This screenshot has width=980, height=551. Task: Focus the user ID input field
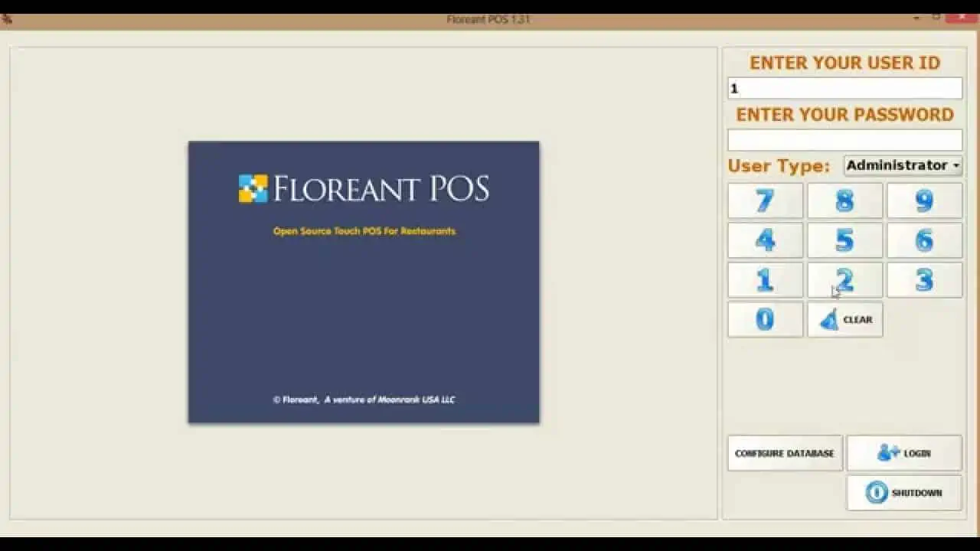tap(844, 88)
